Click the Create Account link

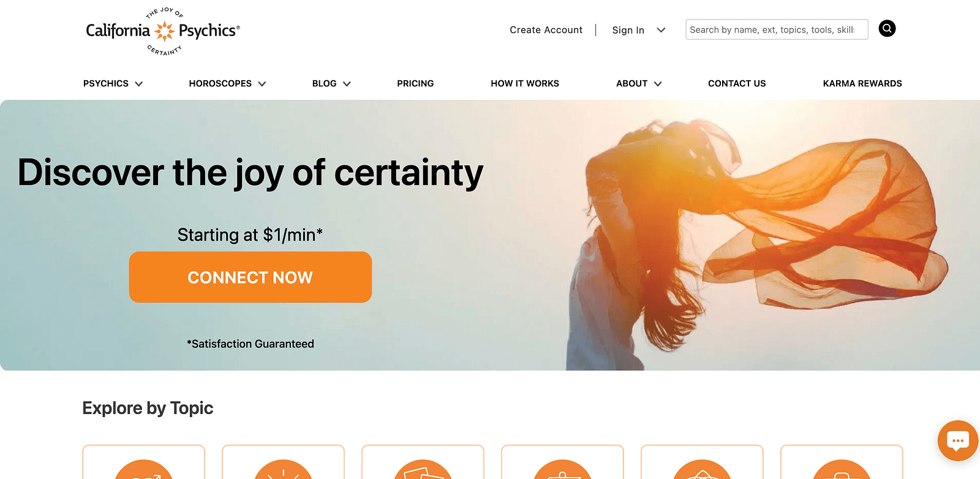[x=546, y=30]
